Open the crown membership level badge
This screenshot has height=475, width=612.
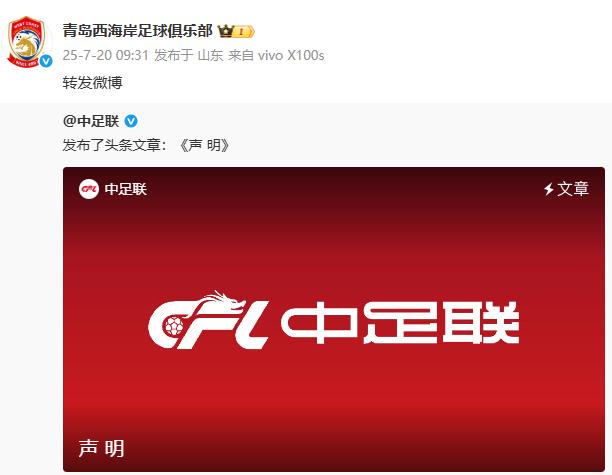(x=236, y=31)
